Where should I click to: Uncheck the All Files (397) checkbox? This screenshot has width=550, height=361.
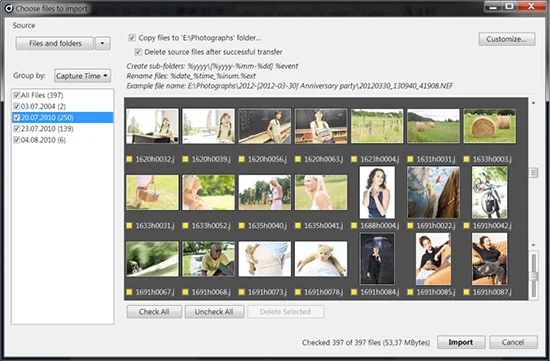click(x=16, y=95)
